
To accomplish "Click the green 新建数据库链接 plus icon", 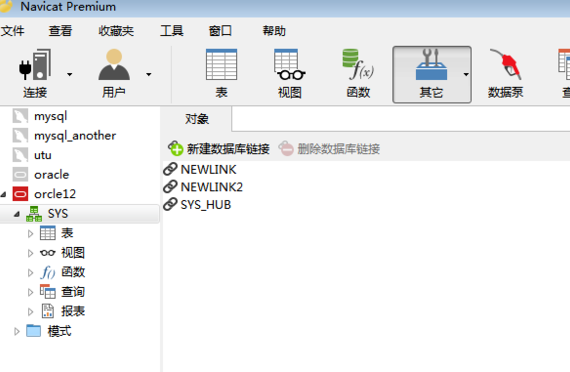I will [176, 148].
